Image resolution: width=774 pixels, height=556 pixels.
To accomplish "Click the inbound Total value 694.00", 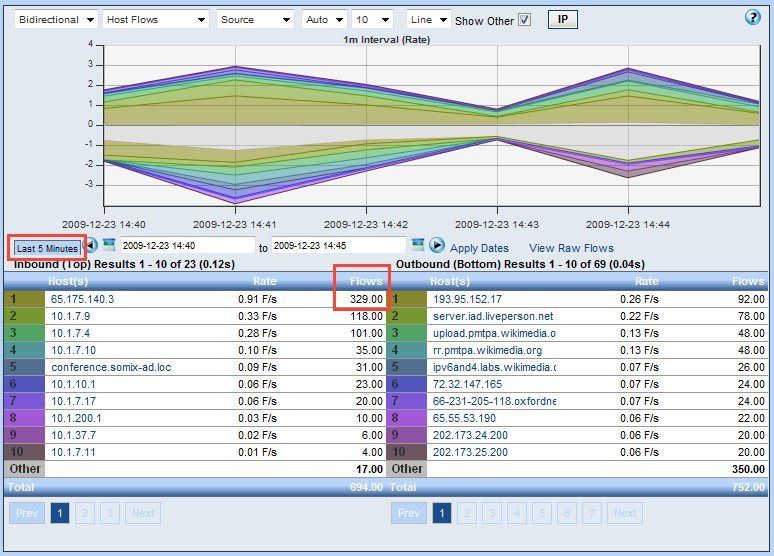I will [x=366, y=487].
